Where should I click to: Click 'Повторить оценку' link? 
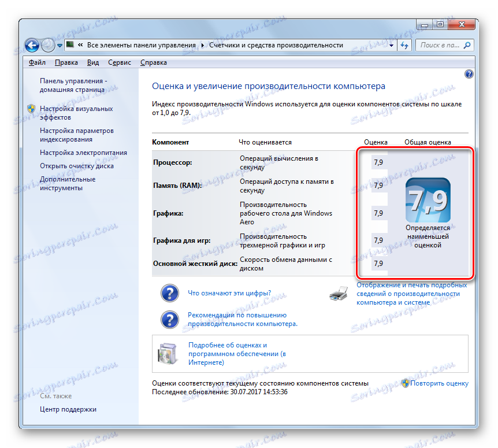tap(439, 383)
